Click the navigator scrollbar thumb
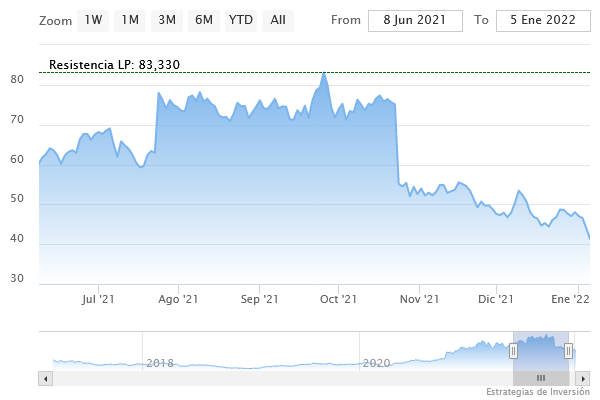The image size is (600, 400). tap(541, 378)
